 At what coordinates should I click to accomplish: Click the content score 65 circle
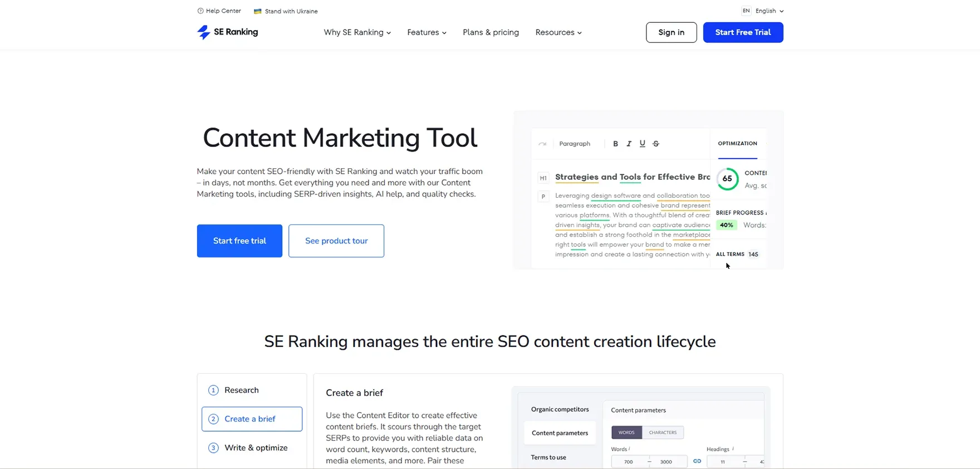727,179
